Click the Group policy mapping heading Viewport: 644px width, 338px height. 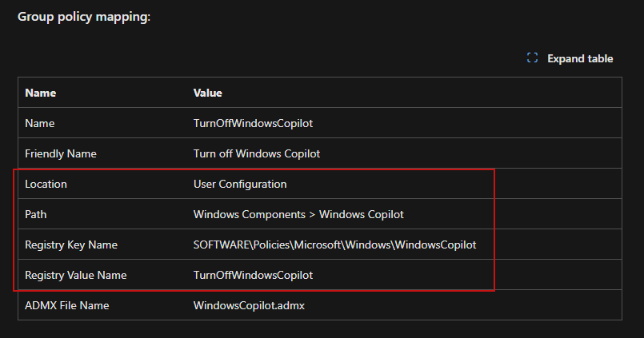(x=84, y=17)
